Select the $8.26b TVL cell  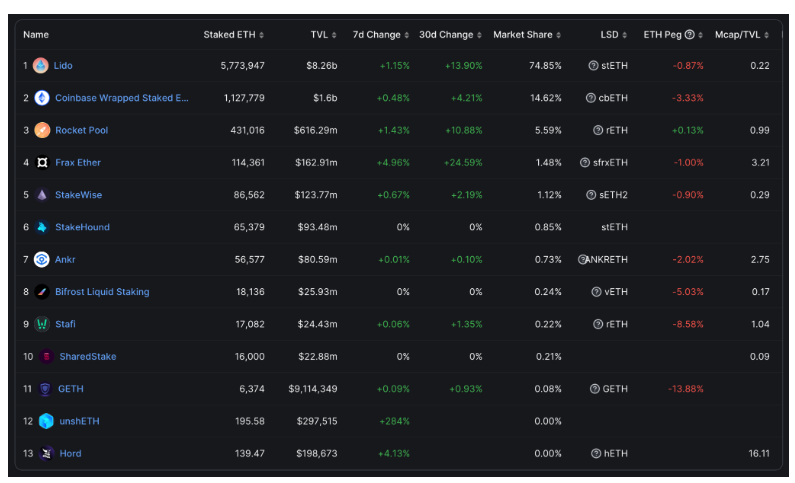321,65
